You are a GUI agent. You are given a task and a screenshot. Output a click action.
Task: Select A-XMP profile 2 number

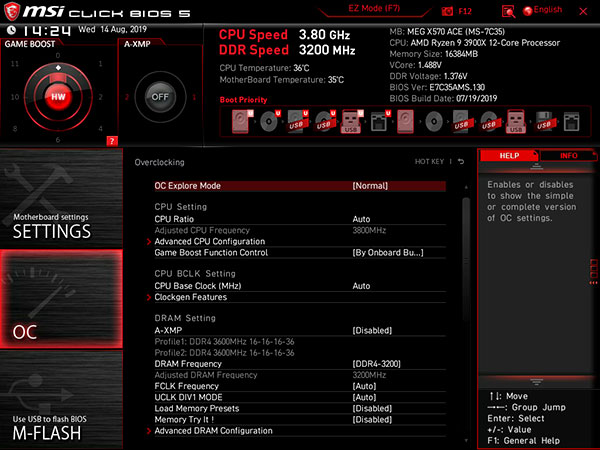[x=127, y=97]
